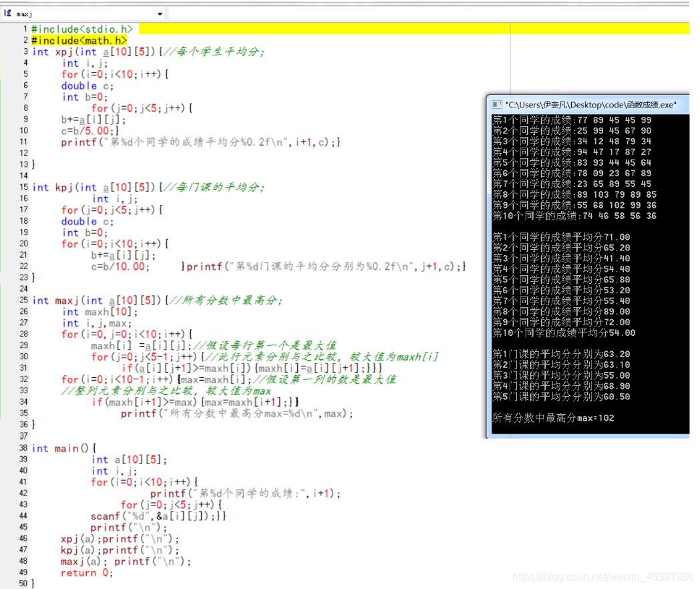The width and height of the screenshot is (700, 589).
Task: Click 'if(maxh[i+1]>=max)' line
Action: [x=195, y=403]
